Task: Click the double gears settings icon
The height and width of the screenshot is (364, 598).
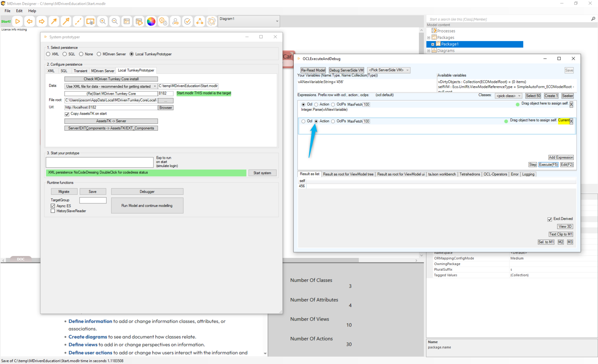Action: pyautogui.click(x=163, y=21)
